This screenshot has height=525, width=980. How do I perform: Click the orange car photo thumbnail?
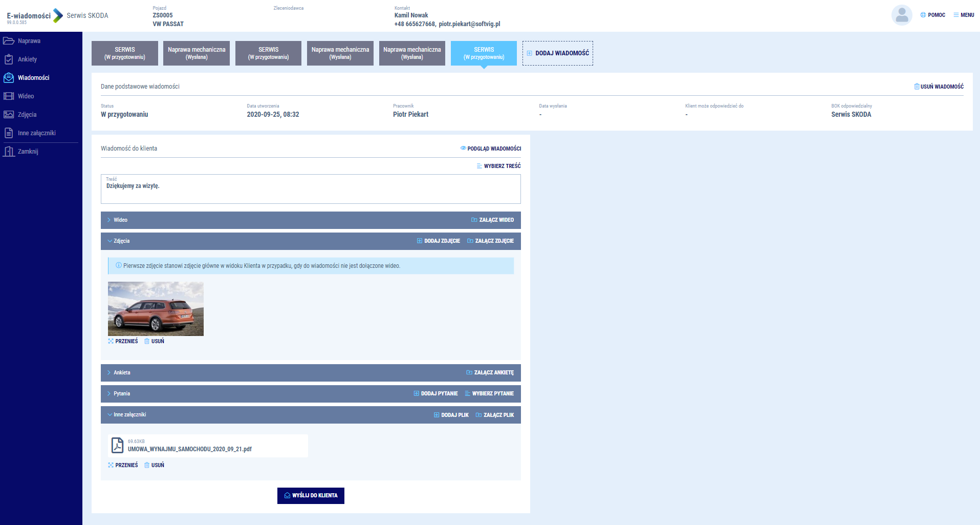156,309
